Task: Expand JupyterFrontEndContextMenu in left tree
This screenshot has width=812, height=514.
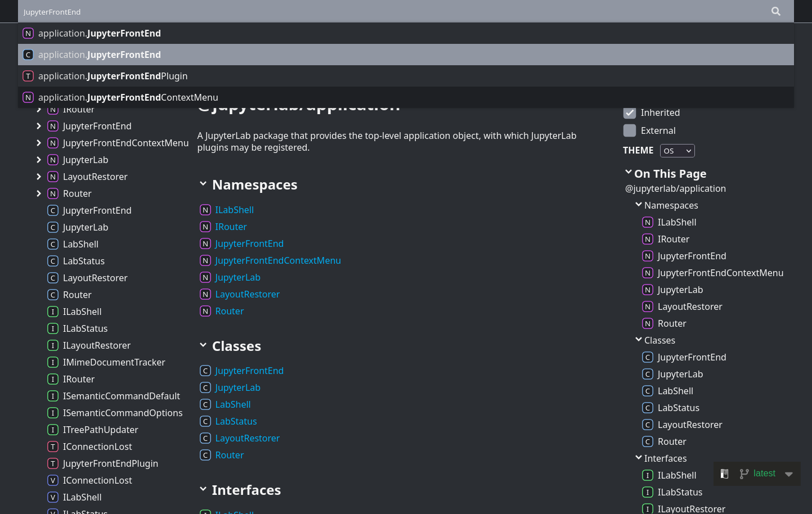Action: click(x=39, y=143)
